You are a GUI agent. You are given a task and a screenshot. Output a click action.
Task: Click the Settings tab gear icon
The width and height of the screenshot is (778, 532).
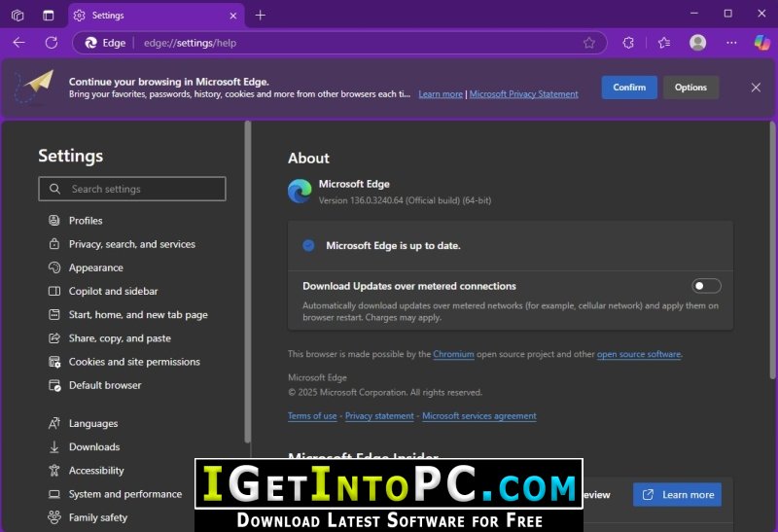79,16
